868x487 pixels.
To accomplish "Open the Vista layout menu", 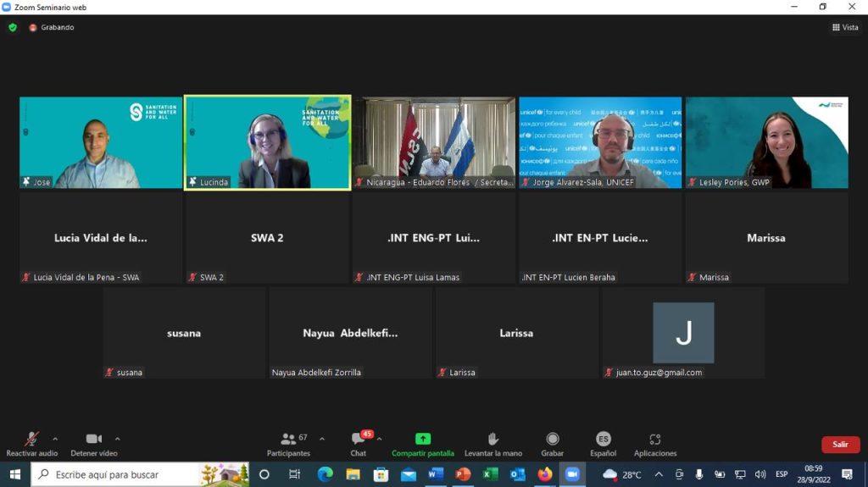I will 845,27.
